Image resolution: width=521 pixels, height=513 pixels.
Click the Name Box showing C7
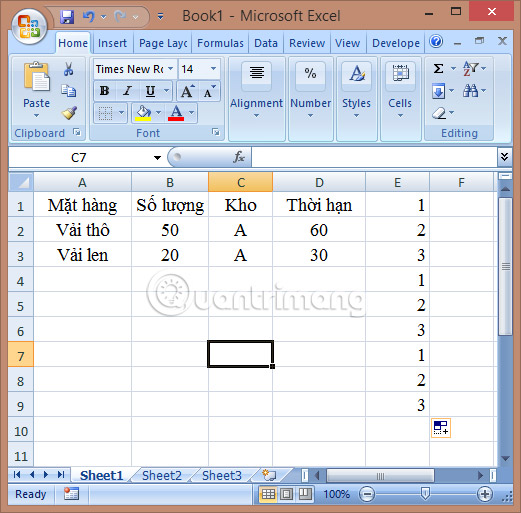tap(79, 157)
